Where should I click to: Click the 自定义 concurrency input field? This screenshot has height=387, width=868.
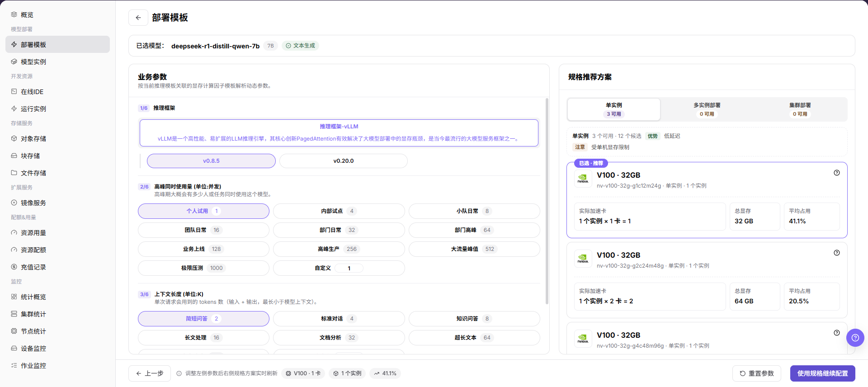[349, 268]
